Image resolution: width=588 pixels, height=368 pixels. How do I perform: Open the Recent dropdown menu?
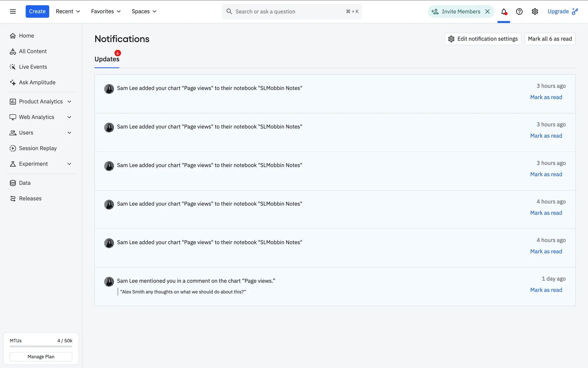68,11
